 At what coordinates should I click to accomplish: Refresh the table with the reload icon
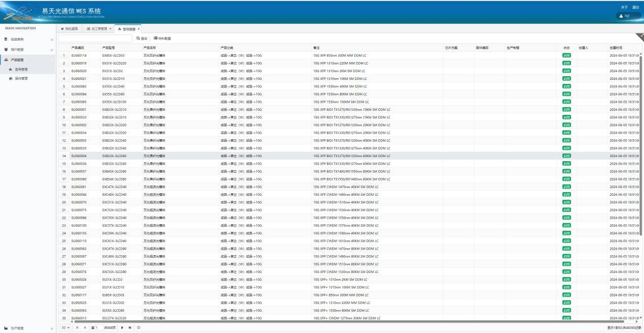coord(139,328)
